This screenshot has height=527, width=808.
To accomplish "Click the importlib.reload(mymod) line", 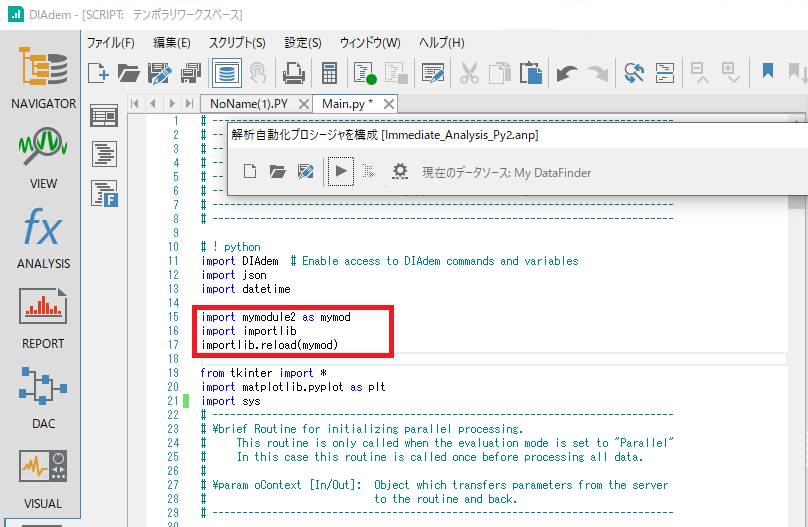I will pos(270,345).
